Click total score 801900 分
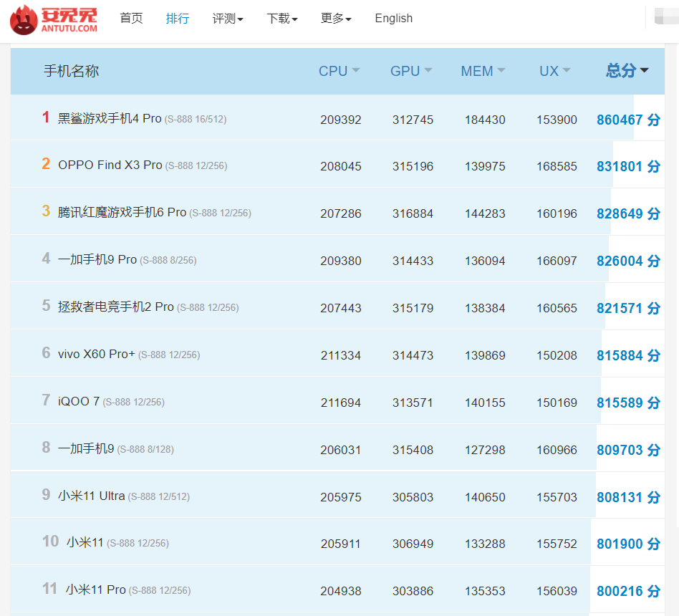The width and height of the screenshot is (679, 616). click(628, 544)
